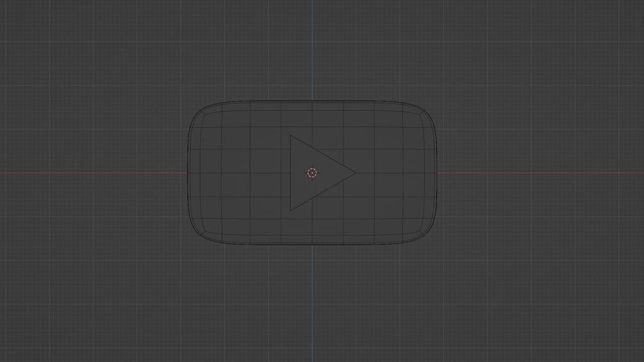Click the play triangle's right tip
The width and height of the screenshot is (644, 362).
(355, 173)
